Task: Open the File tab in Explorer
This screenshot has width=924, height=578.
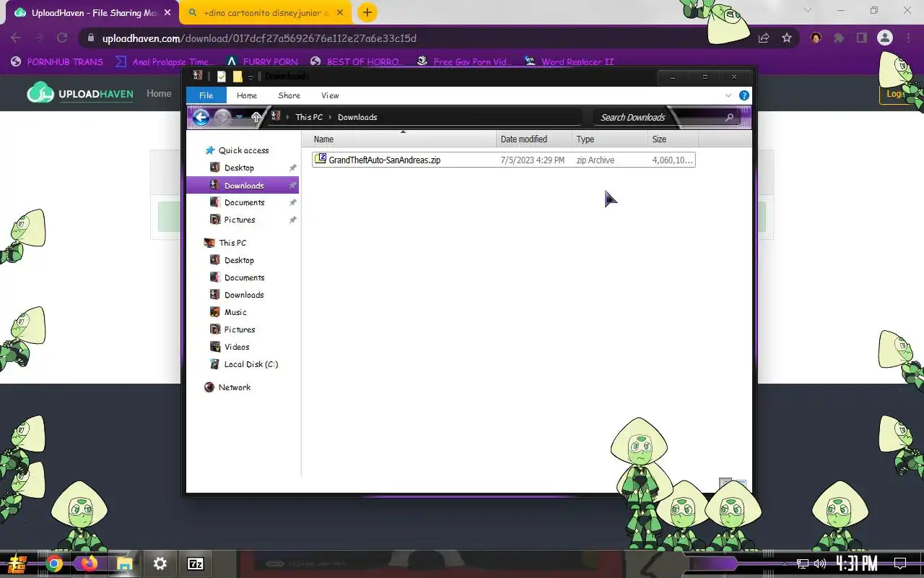Action: point(206,95)
